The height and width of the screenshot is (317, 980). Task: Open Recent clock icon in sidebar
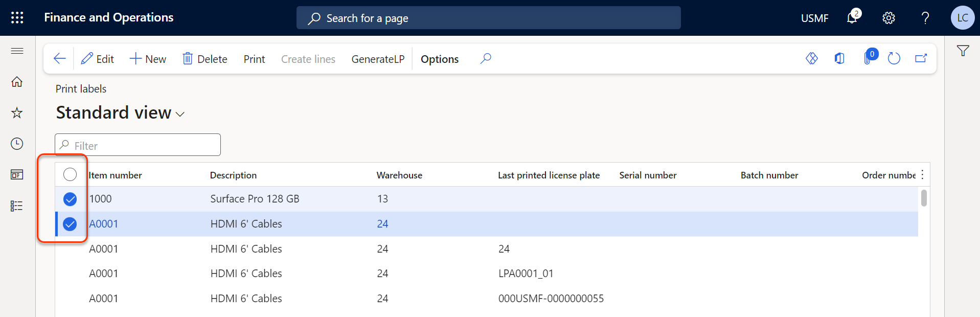17,144
